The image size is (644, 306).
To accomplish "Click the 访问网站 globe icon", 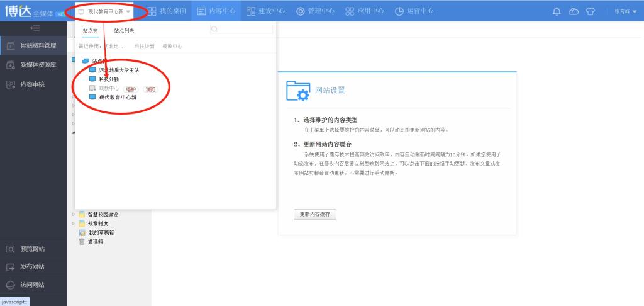I will pos(11,284).
